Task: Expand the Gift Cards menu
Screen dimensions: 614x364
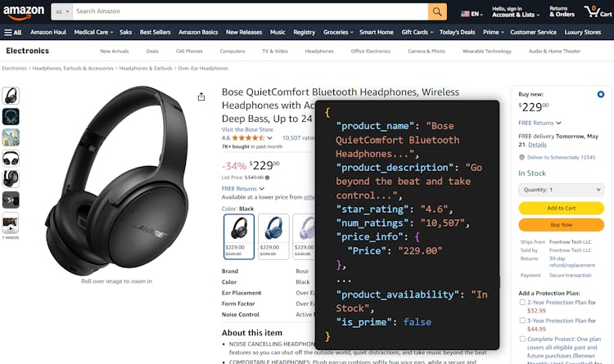Action: (417, 33)
